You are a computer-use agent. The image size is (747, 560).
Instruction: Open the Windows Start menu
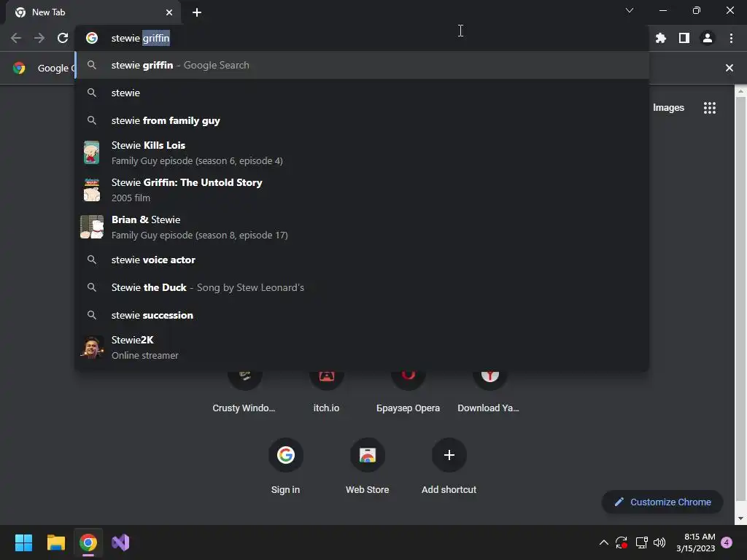coord(23,542)
